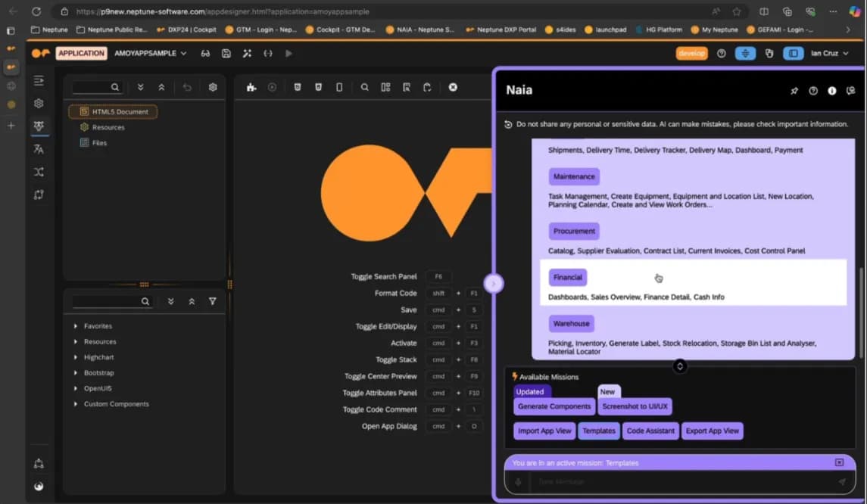
Task: Click the glasses display-mode icon
Action: tap(205, 54)
